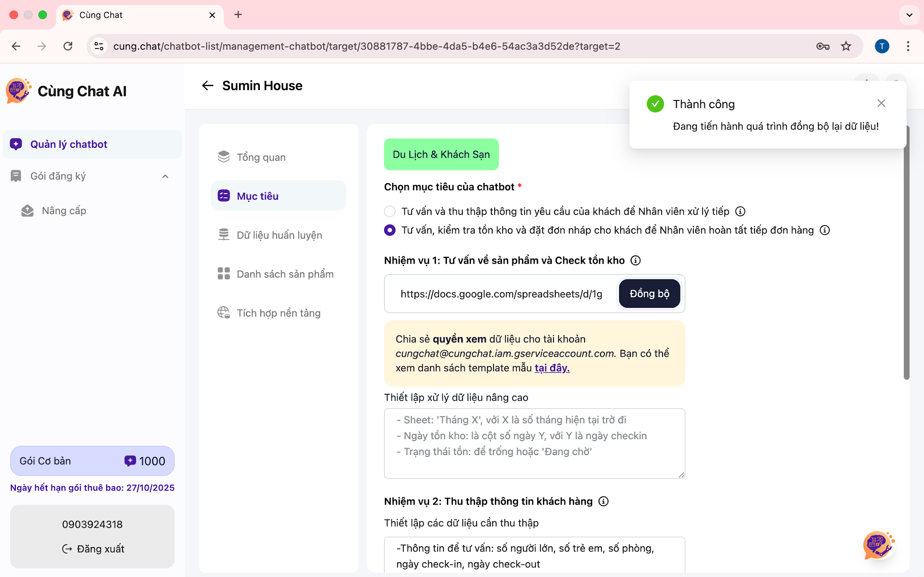
Task: Select 'Tư vấn, kiểm tra tồn kho' radio option
Action: tap(390, 230)
